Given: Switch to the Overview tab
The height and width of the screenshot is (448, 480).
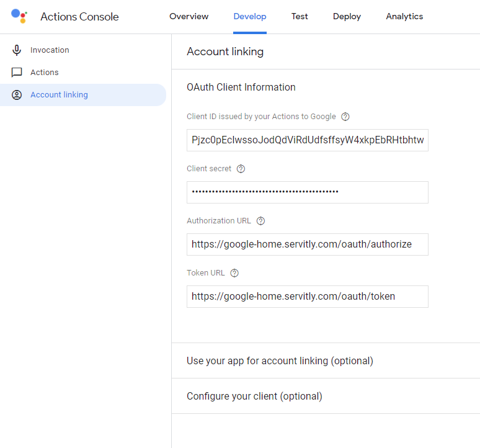Looking at the screenshot, I should click(189, 17).
